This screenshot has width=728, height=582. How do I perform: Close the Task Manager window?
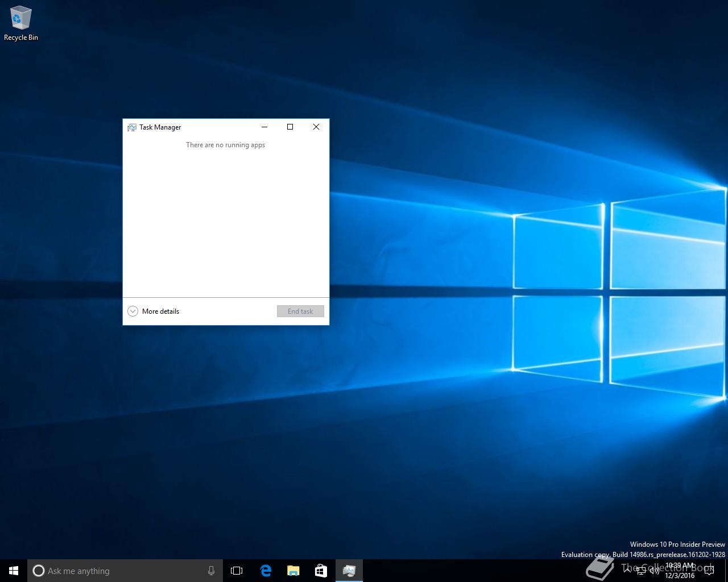coord(316,127)
